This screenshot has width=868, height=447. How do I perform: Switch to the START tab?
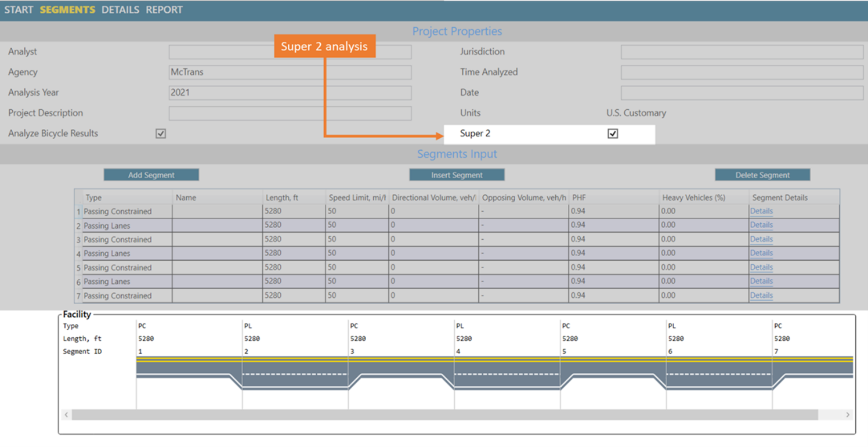click(x=19, y=10)
